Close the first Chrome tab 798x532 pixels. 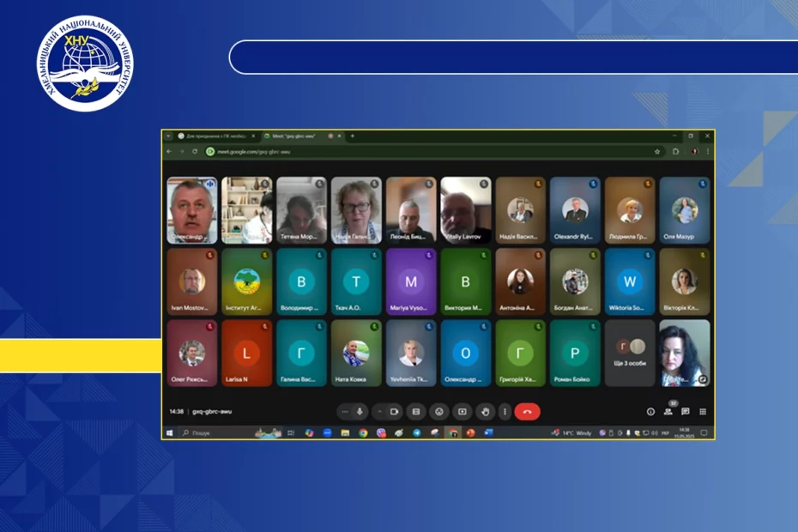click(253, 136)
